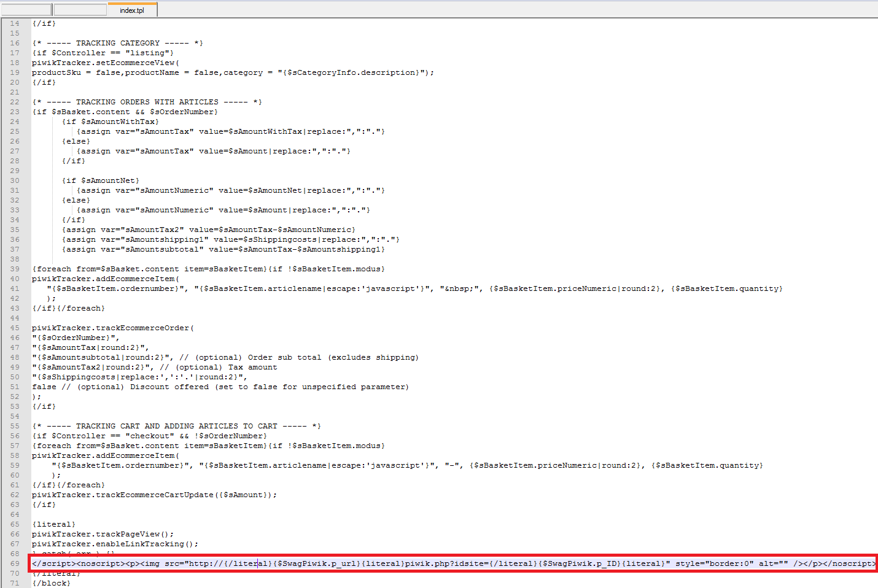
Task: Click the {literal} line numbered 65
Action: coord(54,524)
